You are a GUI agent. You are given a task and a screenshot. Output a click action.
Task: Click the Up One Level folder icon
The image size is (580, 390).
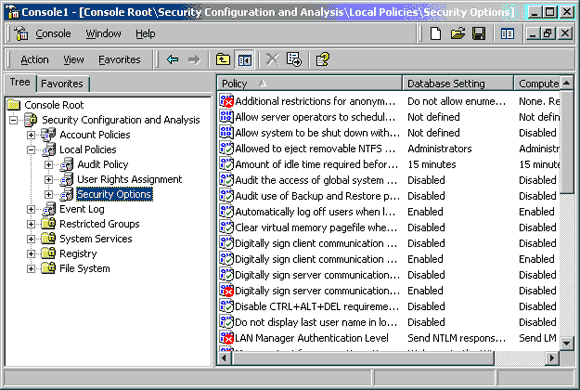pos(223,59)
